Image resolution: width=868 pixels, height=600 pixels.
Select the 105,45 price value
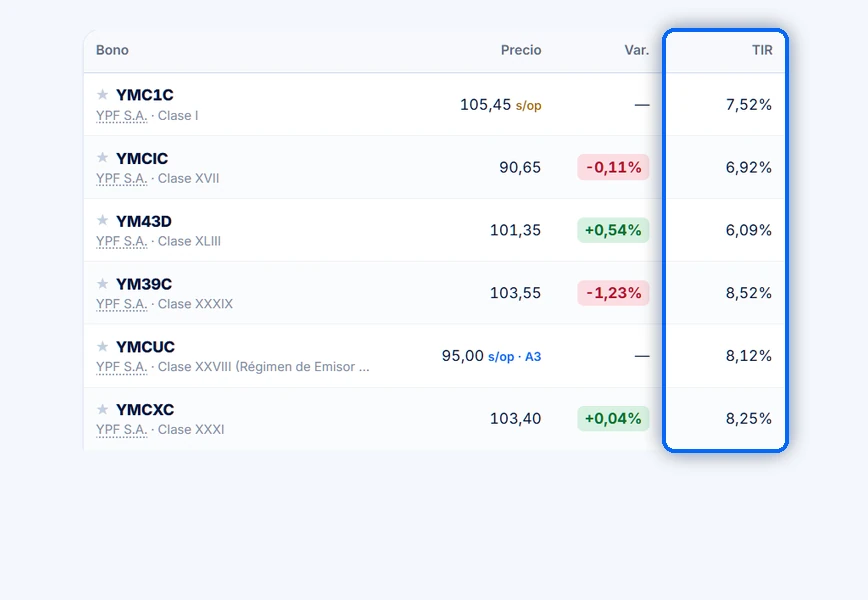pyautogui.click(x=485, y=105)
